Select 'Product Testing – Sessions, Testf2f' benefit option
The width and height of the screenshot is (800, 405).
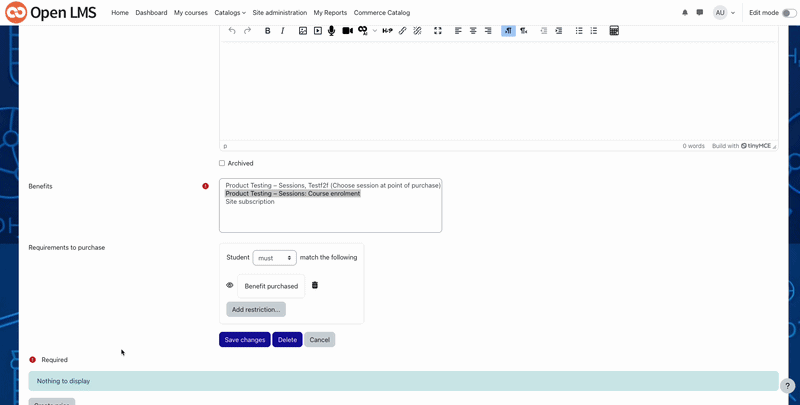(x=333, y=186)
